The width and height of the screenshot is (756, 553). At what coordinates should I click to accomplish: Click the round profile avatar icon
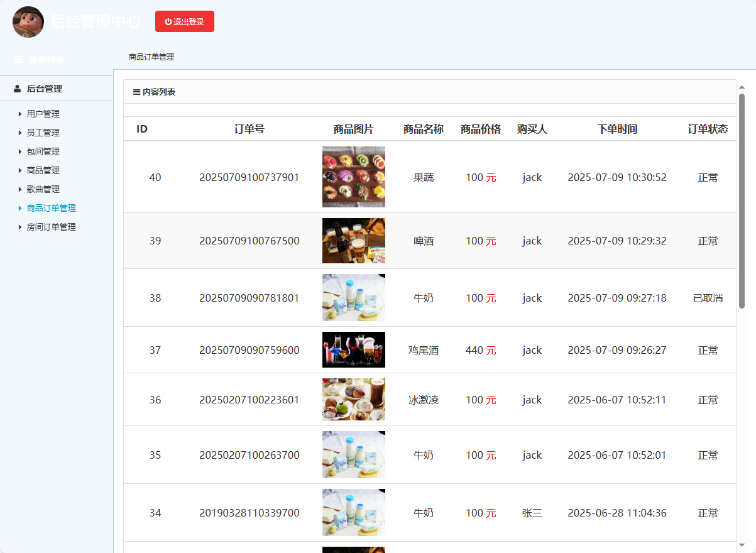28,22
